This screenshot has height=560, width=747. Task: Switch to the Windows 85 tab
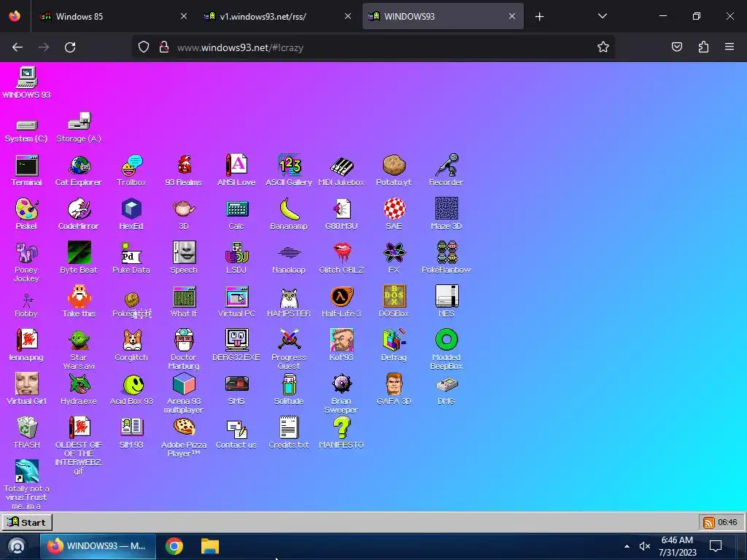point(112,16)
